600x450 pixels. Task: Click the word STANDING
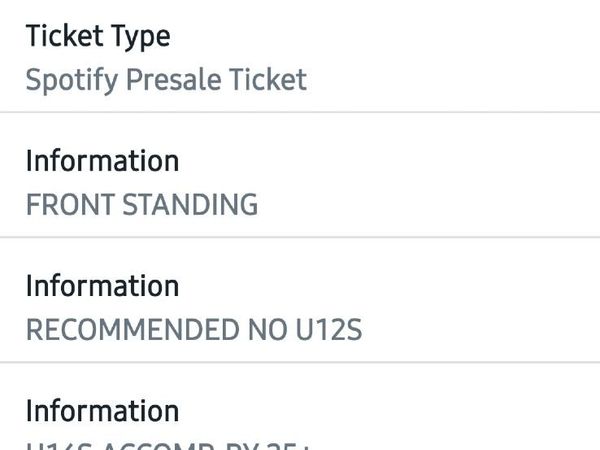(x=190, y=205)
